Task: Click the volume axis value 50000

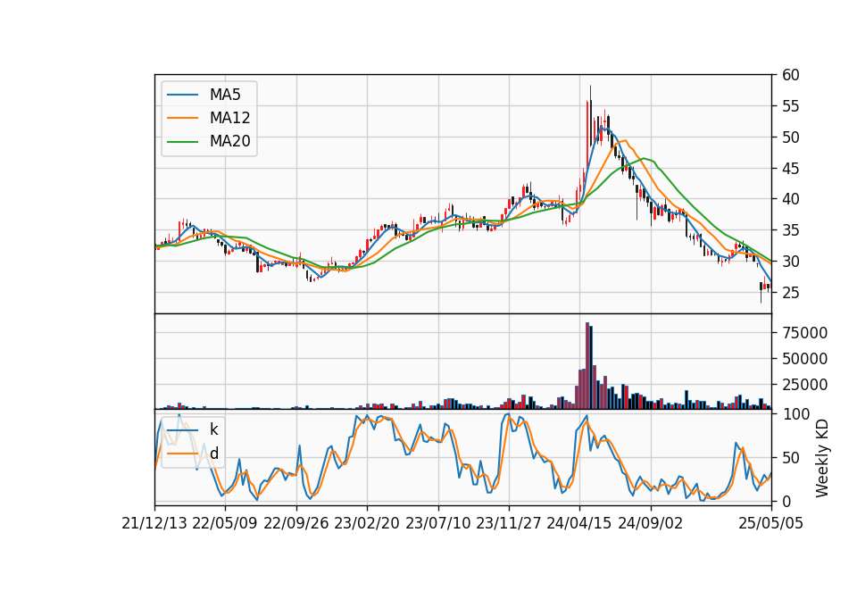Action: click(804, 359)
